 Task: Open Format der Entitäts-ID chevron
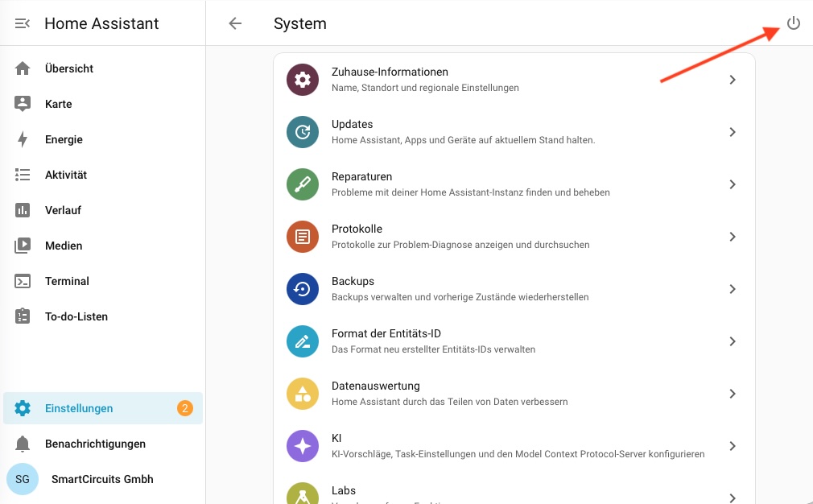coord(733,341)
